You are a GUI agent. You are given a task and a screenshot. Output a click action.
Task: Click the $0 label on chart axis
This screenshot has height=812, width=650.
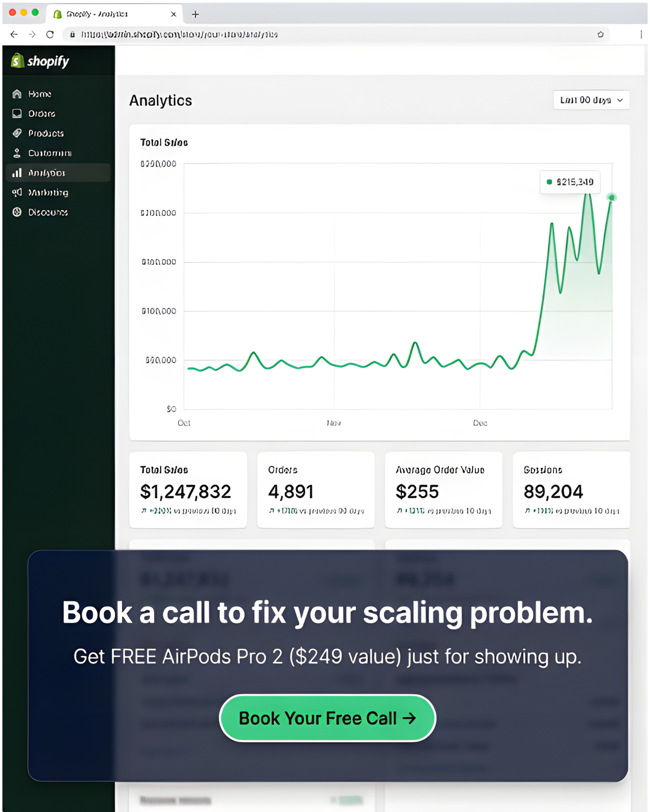[x=172, y=409]
